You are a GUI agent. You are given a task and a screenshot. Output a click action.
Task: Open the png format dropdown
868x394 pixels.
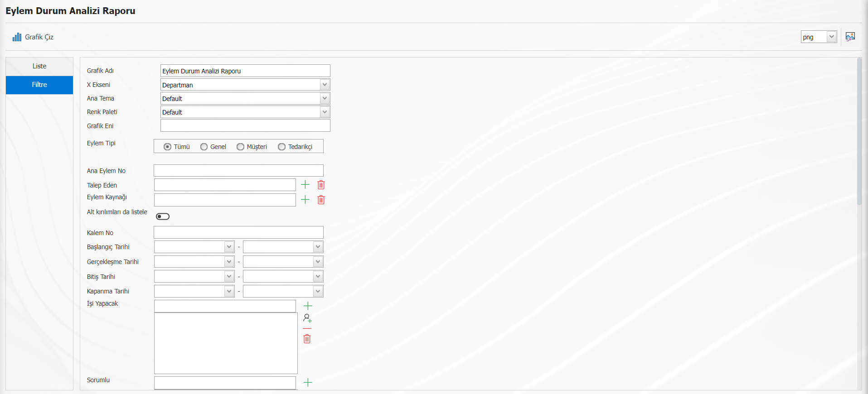[831, 37]
